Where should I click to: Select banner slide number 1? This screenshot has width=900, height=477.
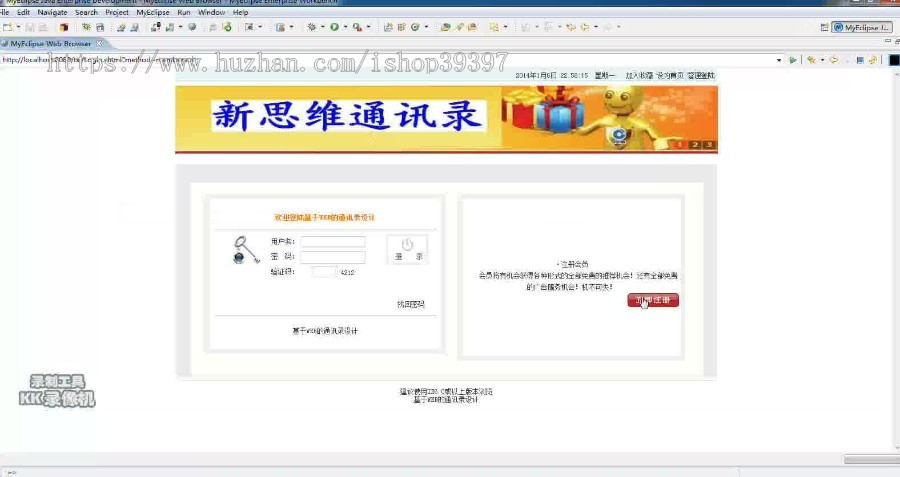pyautogui.click(x=680, y=145)
